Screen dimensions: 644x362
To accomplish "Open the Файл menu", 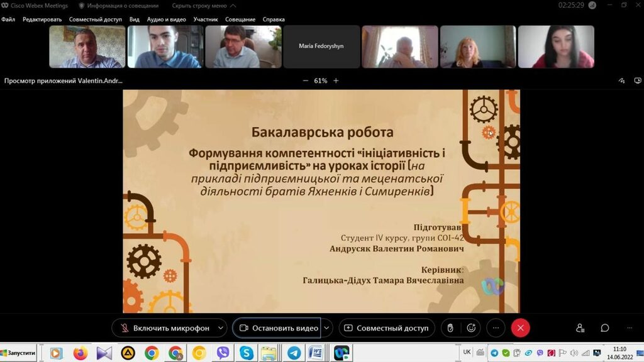I will 8,19.
